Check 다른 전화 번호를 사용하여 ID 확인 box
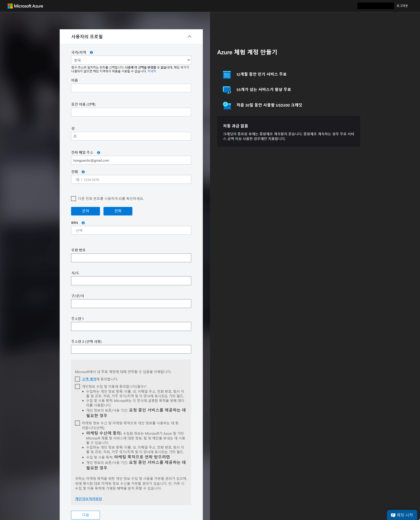This screenshot has height=520, width=420. (x=74, y=199)
